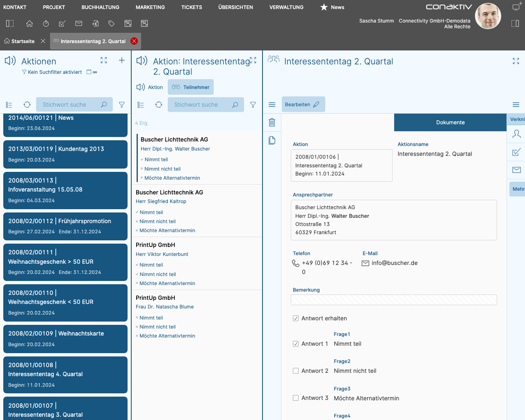Screen dimensions: 525x420
Task: Open the MARKETING menu
Action: 150,7
